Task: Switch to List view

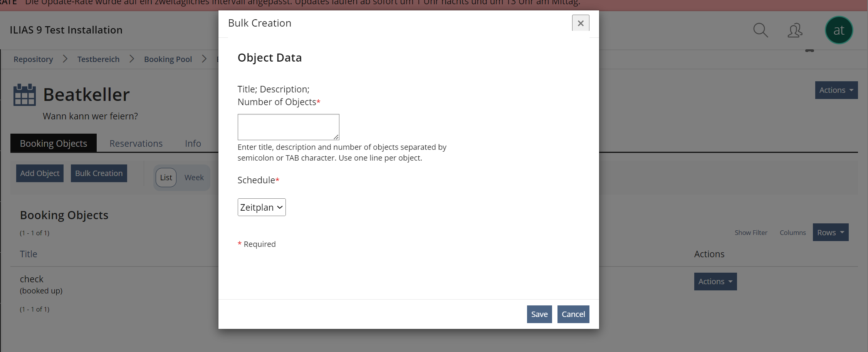Action: pos(166,178)
